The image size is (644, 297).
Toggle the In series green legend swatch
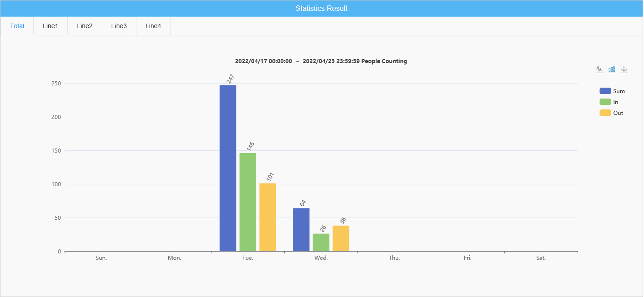[x=605, y=102]
